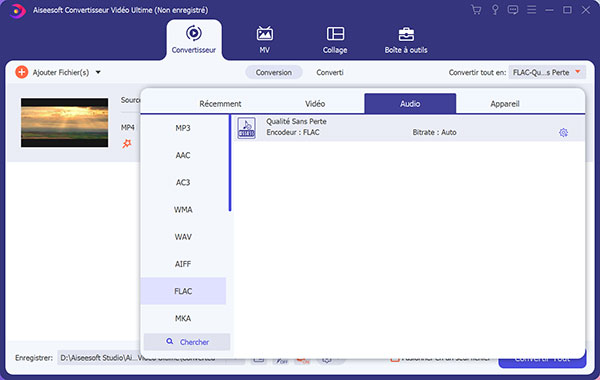The height and width of the screenshot is (380, 600).
Task: Switch to the MV tab
Action: 264,40
